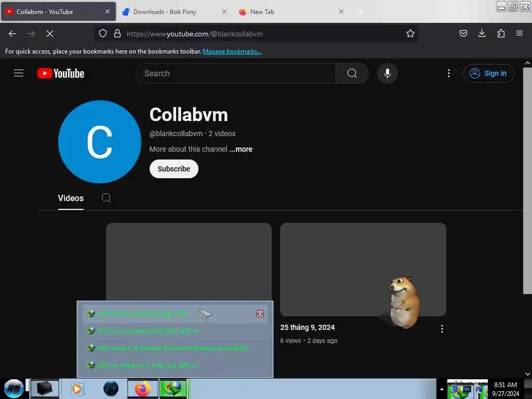The image size is (532, 399).
Task: Expand channel description with ...more
Action: pos(241,149)
